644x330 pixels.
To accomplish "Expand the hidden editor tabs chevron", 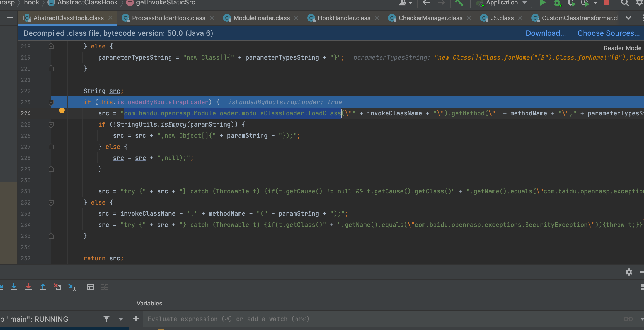I will tap(628, 18).
